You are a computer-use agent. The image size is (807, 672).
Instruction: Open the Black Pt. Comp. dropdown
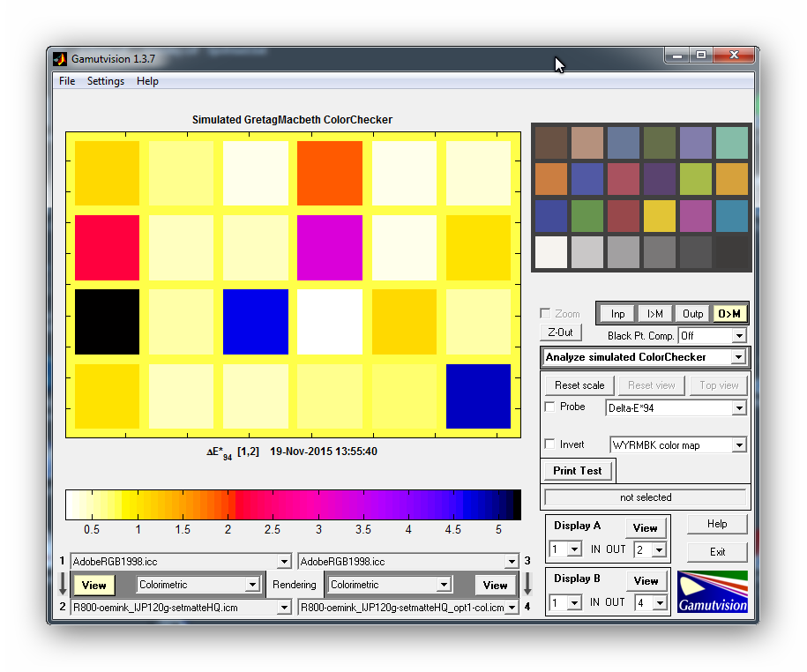[738, 336]
